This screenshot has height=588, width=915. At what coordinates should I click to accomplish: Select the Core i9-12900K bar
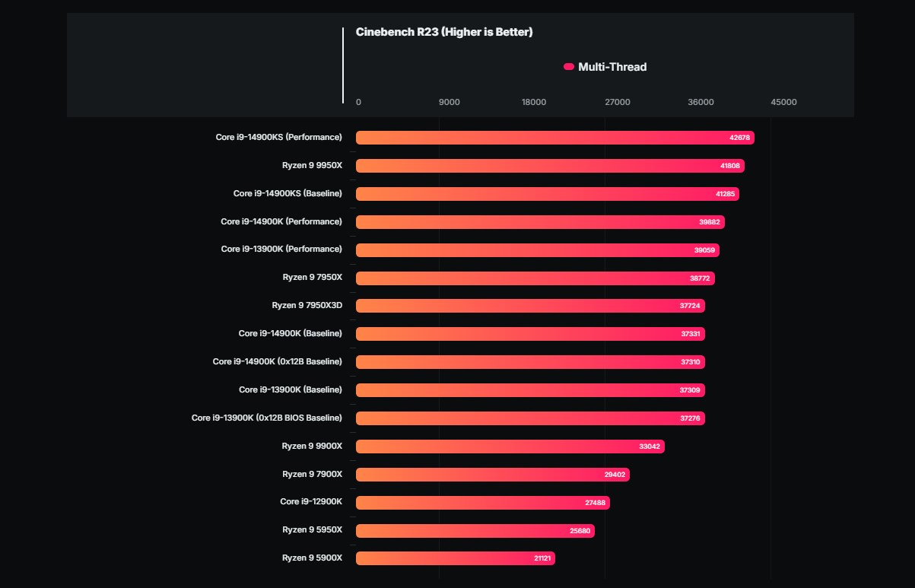[x=483, y=503]
